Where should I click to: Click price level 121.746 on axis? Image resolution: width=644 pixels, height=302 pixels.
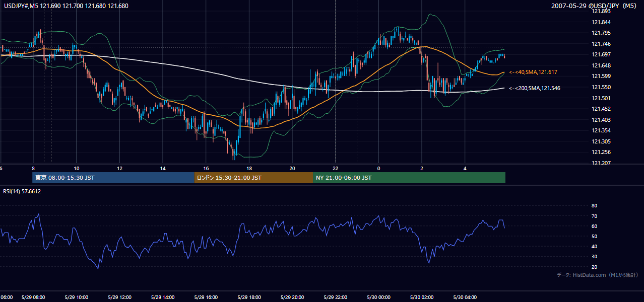[601, 44]
